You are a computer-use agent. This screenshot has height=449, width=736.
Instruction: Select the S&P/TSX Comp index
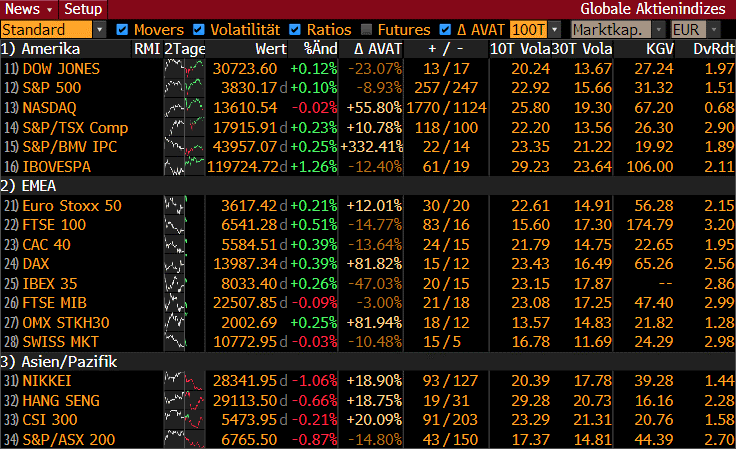pyautogui.click(x=75, y=127)
